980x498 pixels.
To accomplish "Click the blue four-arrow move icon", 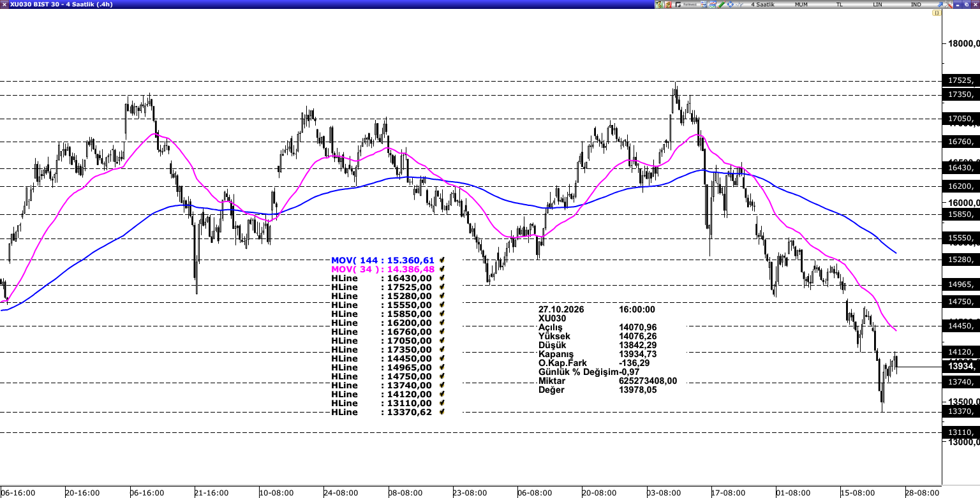I will [731, 4].
